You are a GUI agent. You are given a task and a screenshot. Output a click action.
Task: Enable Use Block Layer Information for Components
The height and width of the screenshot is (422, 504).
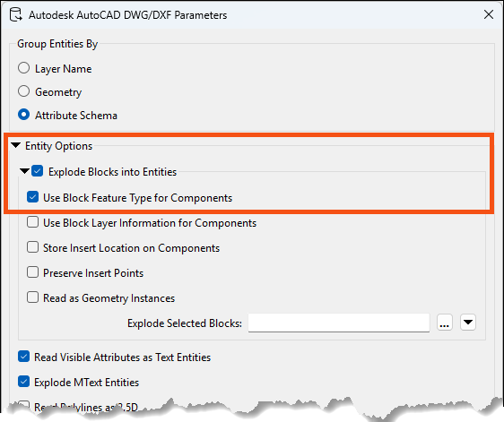[33, 222]
